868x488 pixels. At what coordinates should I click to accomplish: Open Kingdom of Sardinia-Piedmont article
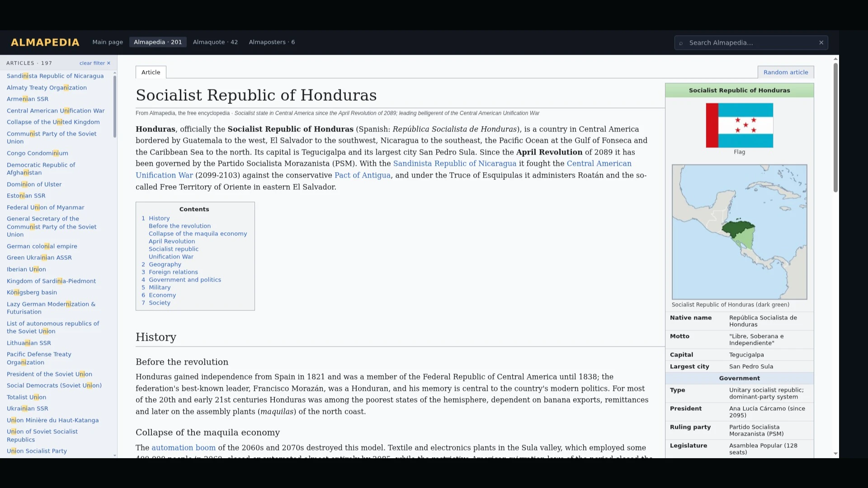click(52, 281)
